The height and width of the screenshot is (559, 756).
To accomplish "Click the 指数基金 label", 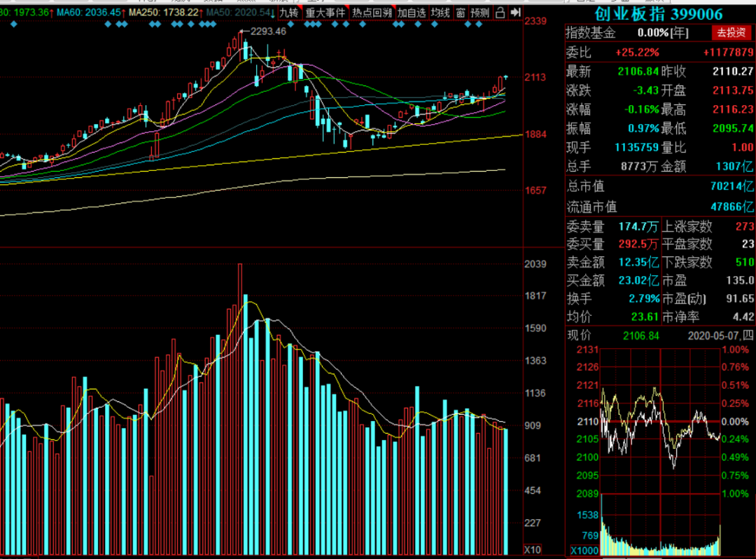I will (591, 33).
